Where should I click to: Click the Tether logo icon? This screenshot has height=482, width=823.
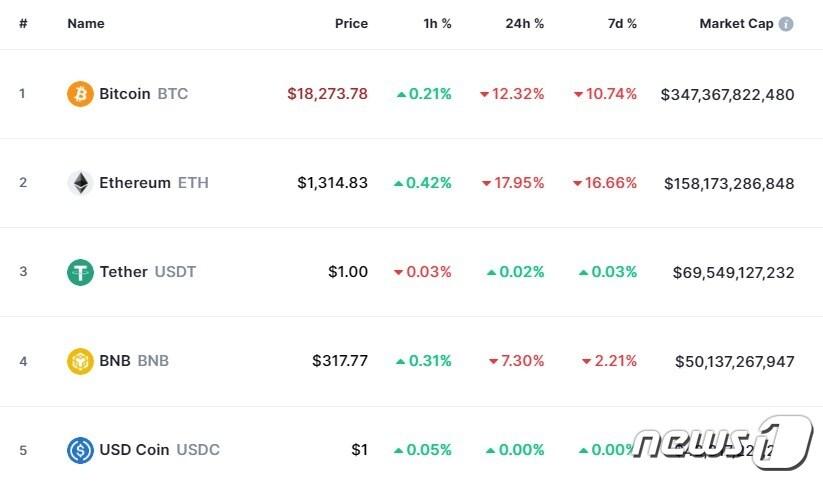(80, 272)
